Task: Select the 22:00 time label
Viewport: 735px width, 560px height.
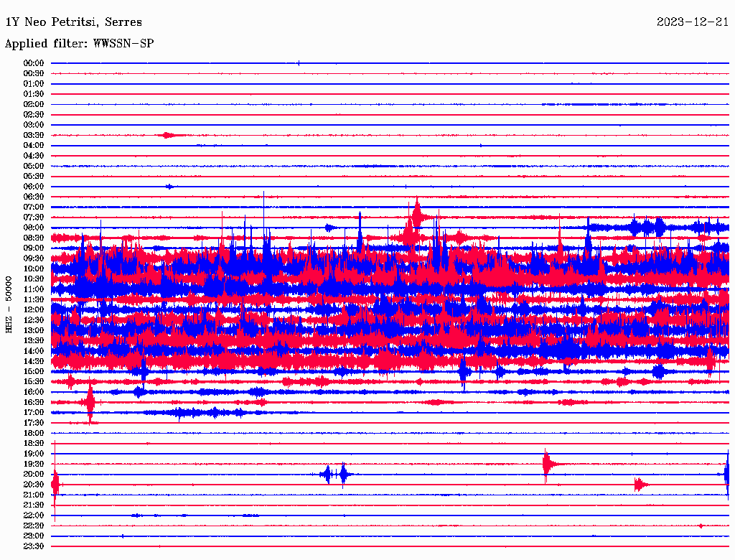Action: pos(34,515)
